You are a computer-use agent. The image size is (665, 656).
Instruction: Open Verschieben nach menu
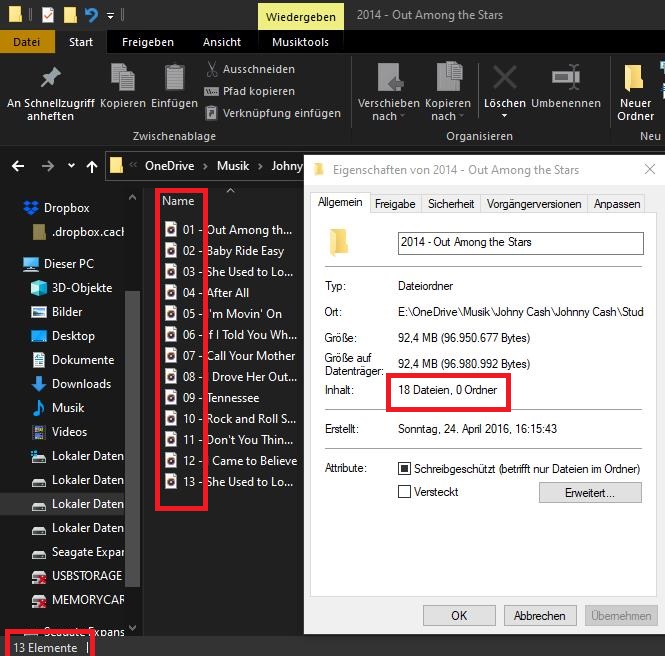coord(388,92)
